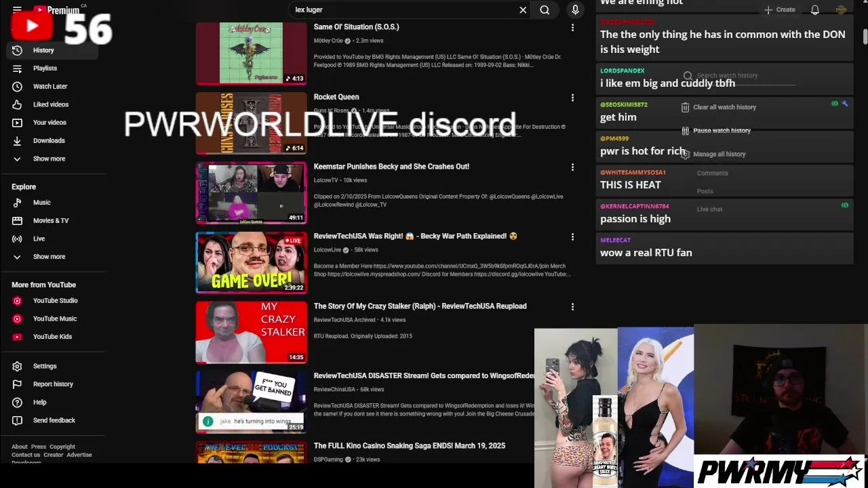Open About footer link
Image resolution: width=868 pixels, height=488 pixels.
point(20,447)
